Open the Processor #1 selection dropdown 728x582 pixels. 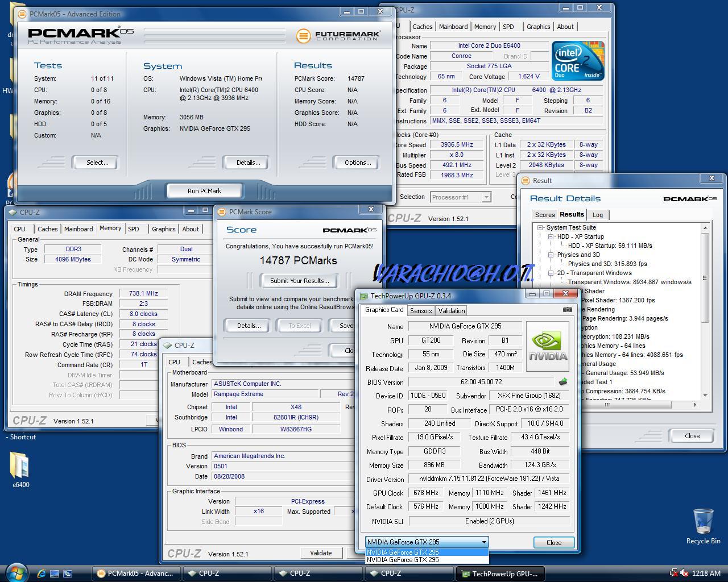click(x=486, y=197)
